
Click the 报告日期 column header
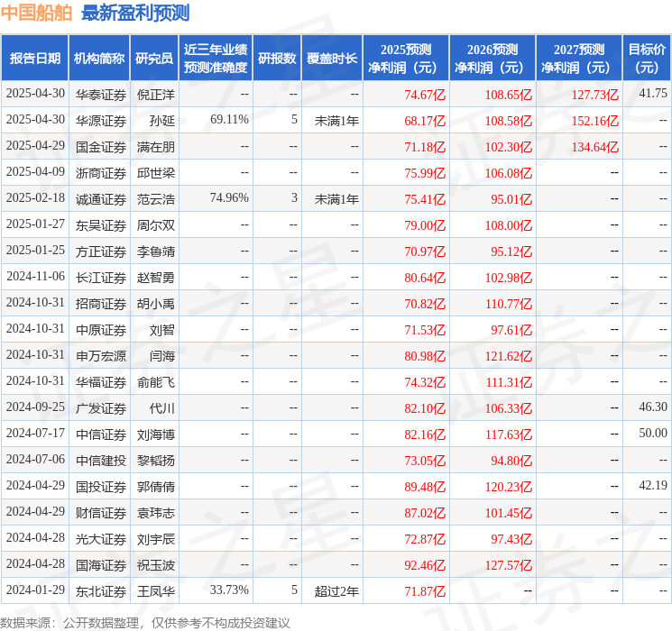[34, 58]
